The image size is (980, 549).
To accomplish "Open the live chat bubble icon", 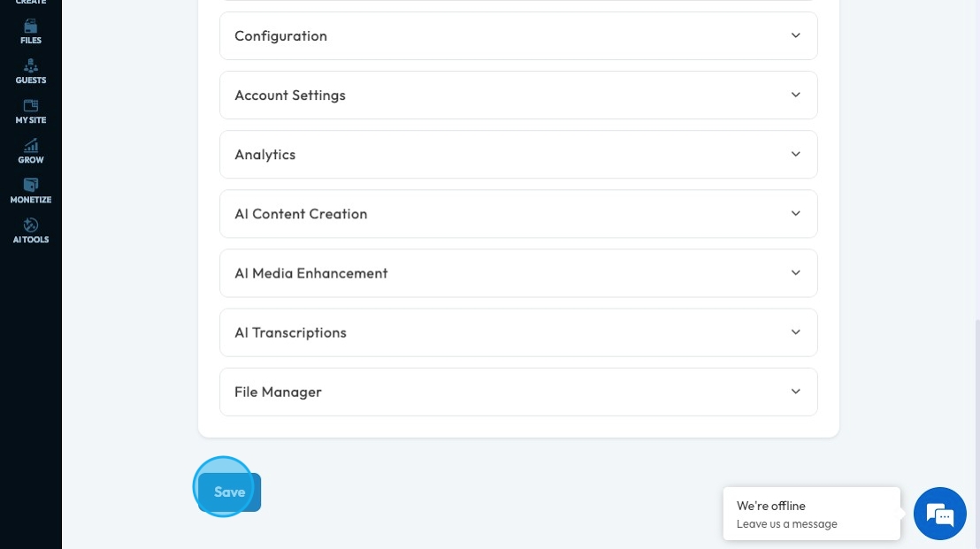I will (939, 514).
